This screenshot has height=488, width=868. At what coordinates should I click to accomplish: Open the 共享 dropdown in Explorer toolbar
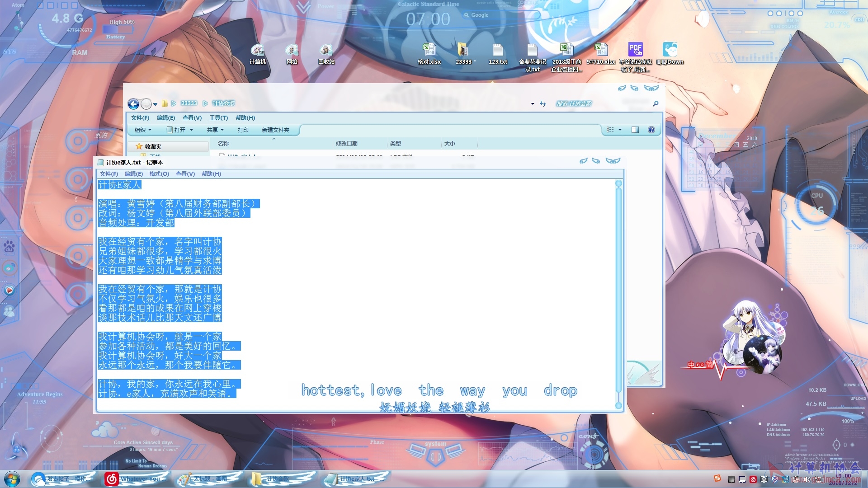click(215, 130)
